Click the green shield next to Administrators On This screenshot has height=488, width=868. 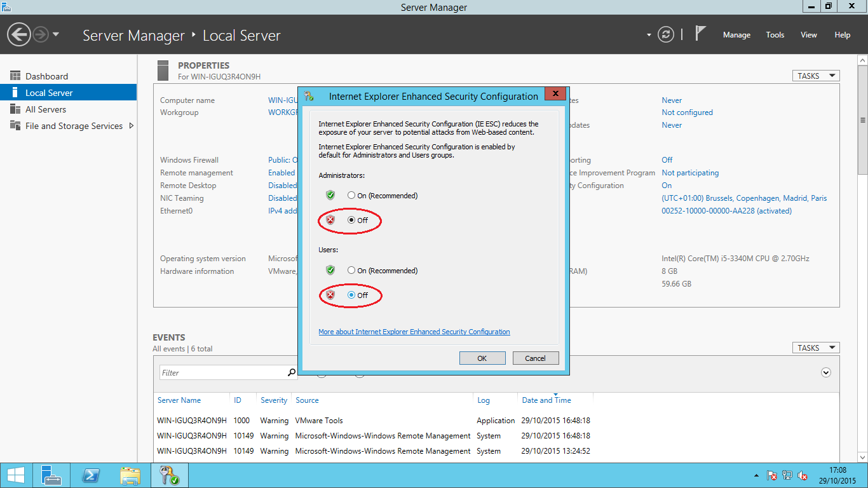pos(330,195)
